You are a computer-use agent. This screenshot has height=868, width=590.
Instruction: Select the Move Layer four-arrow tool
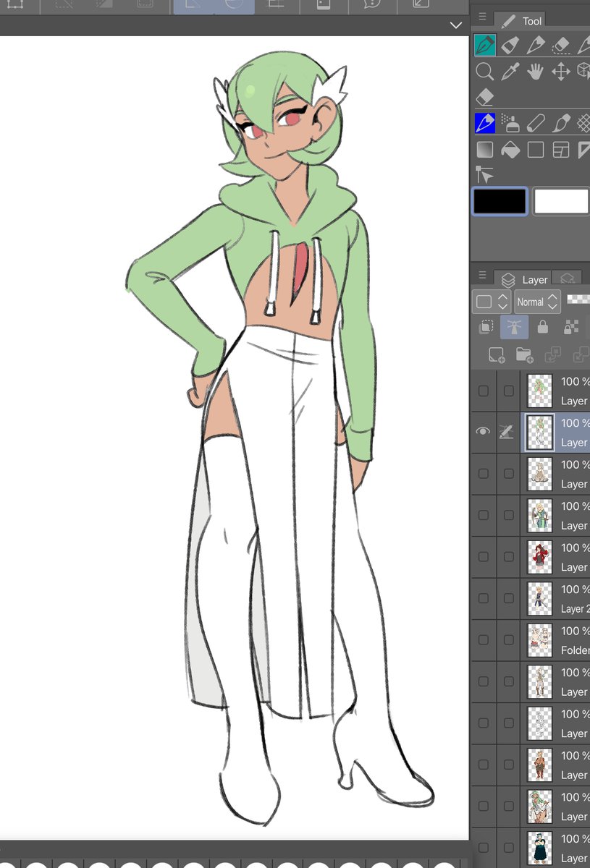point(561,71)
